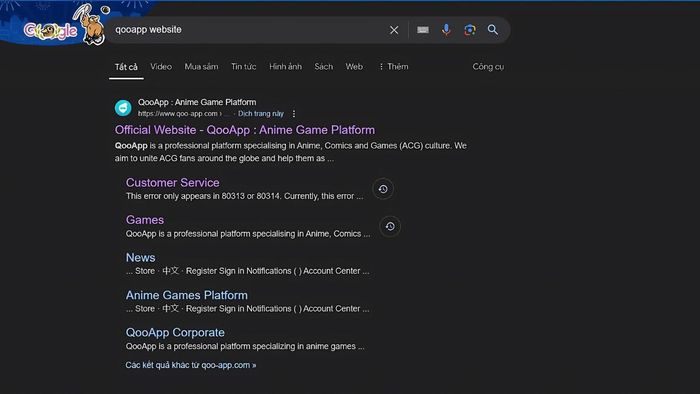
Task: Clear the search box with the X icon
Action: (394, 30)
